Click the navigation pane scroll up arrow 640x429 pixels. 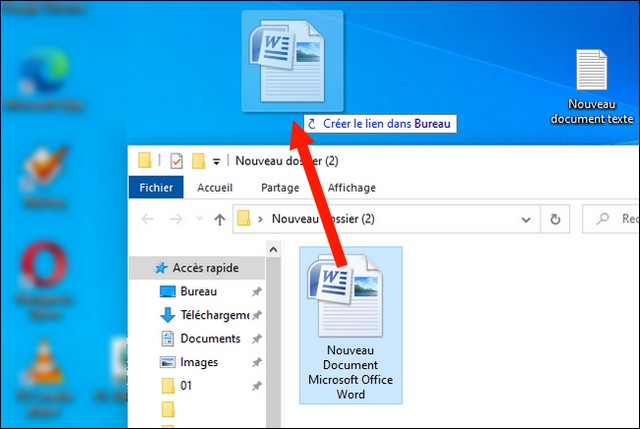pyautogui.click(x=273, y=249)
